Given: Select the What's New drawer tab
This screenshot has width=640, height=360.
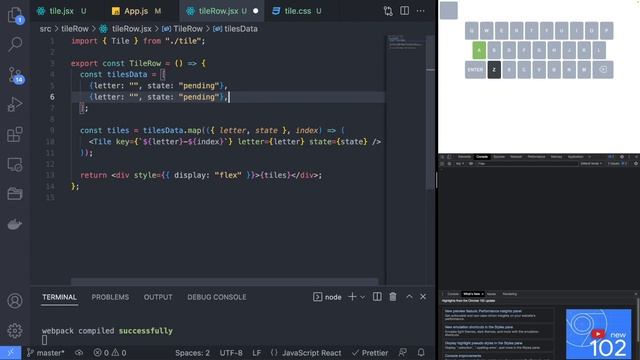Looking at the screenshot, I should (x=472, y=294).
